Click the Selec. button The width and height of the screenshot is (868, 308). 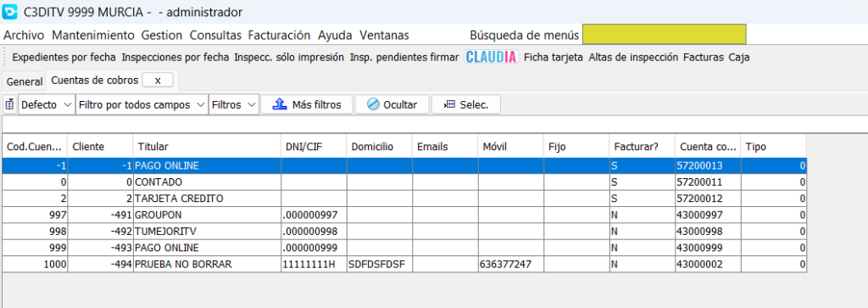pyautogui.click(x=466, y=104)
